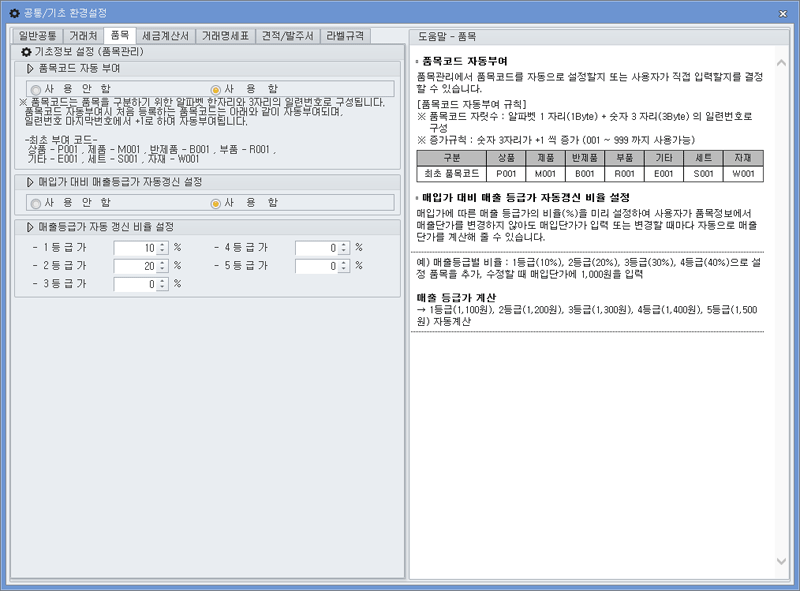Raise 5등급가 value using its spinner arrow
This screenshot has height=591, width=800.
pyautogui.click(x=343, y=264)
